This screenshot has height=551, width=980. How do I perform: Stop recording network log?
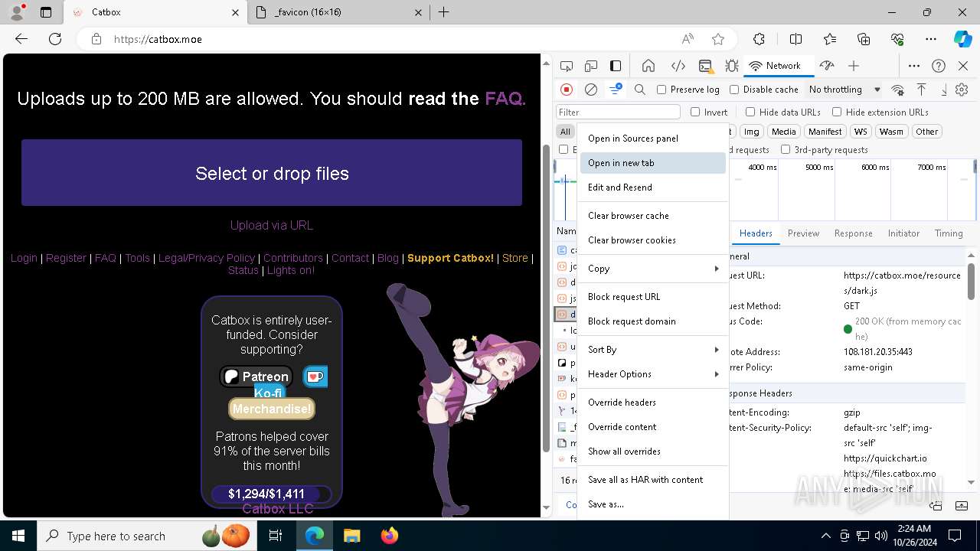pos(567,90)
